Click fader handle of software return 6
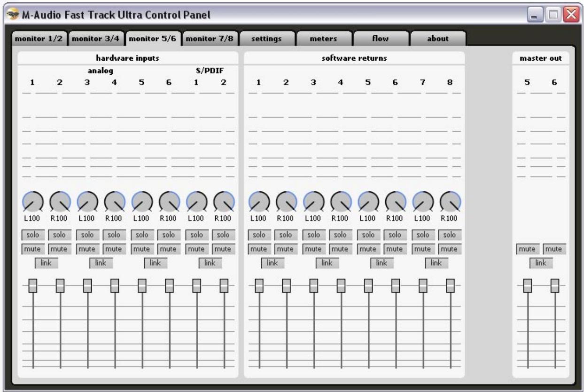The height and width of the screenshot is (392, 584). (x=396, y=285)
